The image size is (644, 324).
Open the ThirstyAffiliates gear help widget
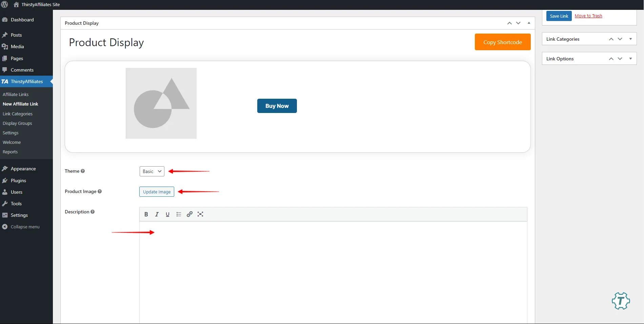[621, 301]
